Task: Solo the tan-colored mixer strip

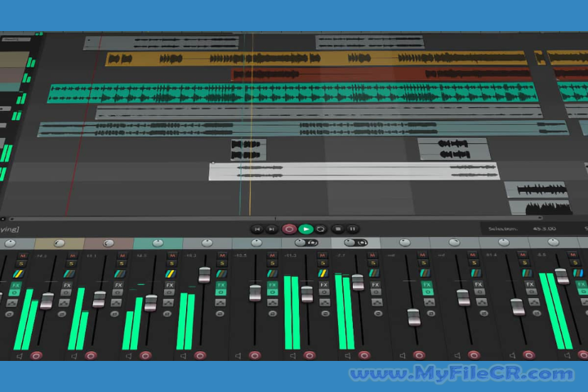Action: click(x=73, y=264)
